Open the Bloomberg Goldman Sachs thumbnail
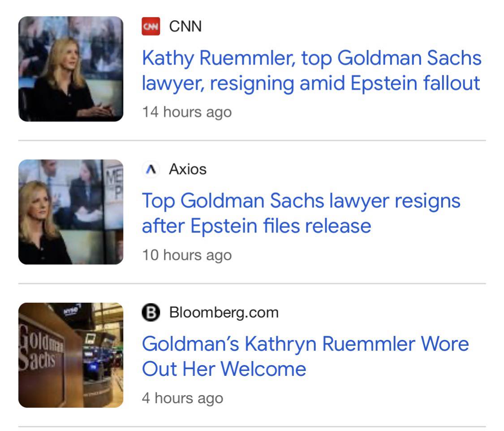 [x=71, y=355]
